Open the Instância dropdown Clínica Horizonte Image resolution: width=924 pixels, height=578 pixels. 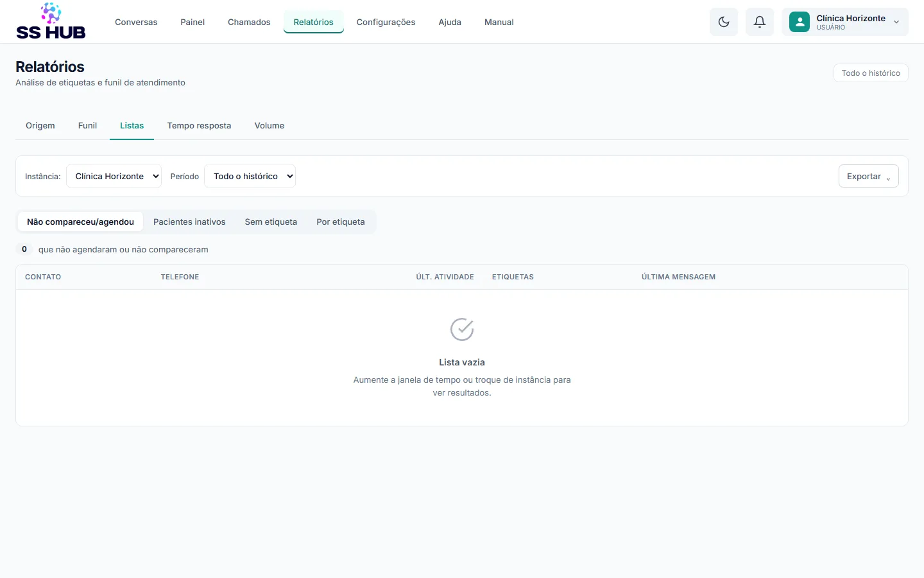tap(114, 176)
